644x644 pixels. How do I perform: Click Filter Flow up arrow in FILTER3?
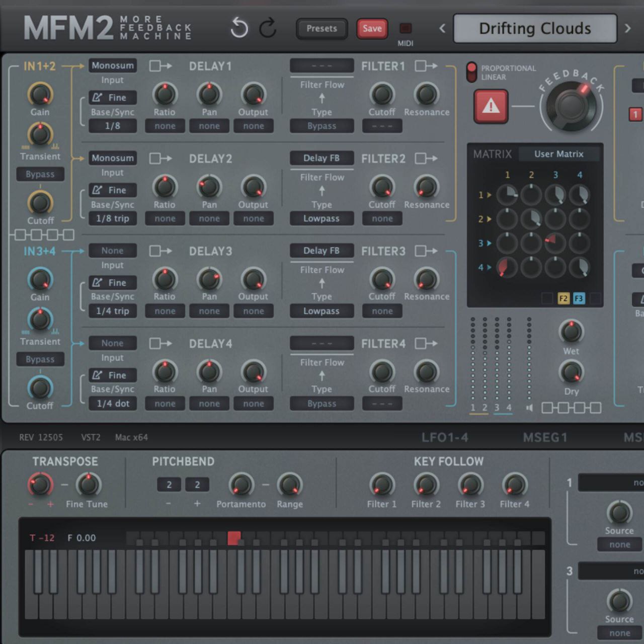point(321,283)
